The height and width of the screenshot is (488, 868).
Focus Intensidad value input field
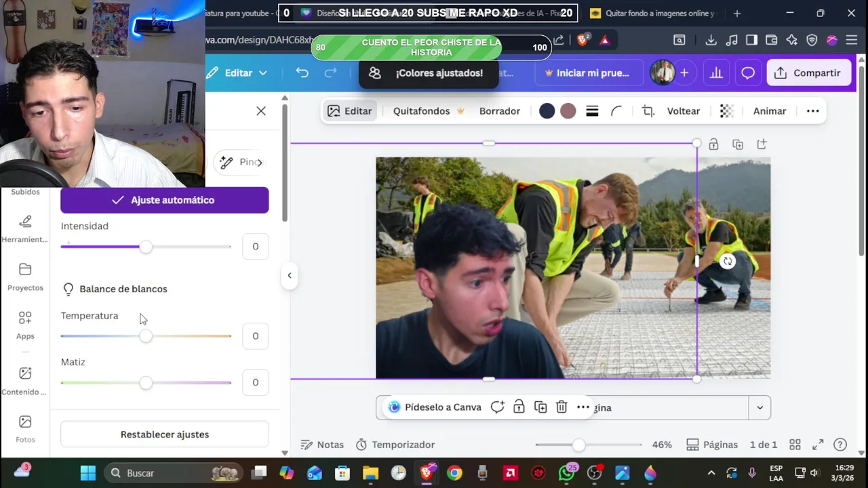pyautogui.click(x=255, y=247)
